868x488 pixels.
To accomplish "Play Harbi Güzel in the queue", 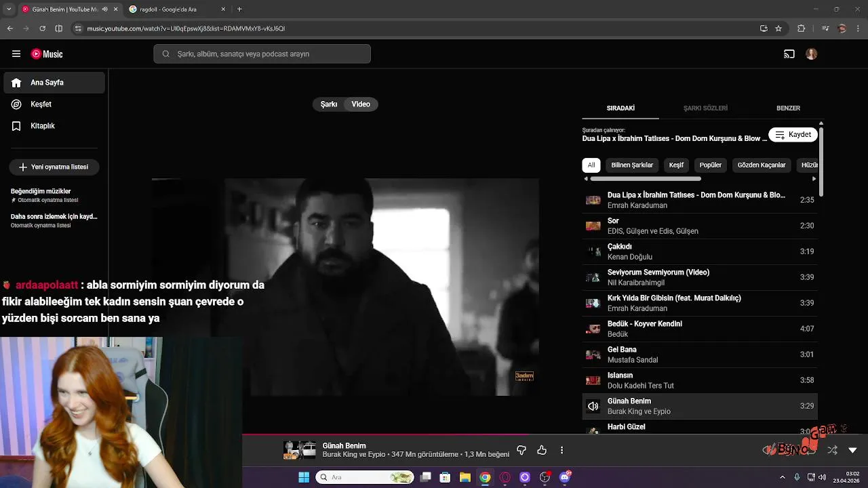I will 700,428.
